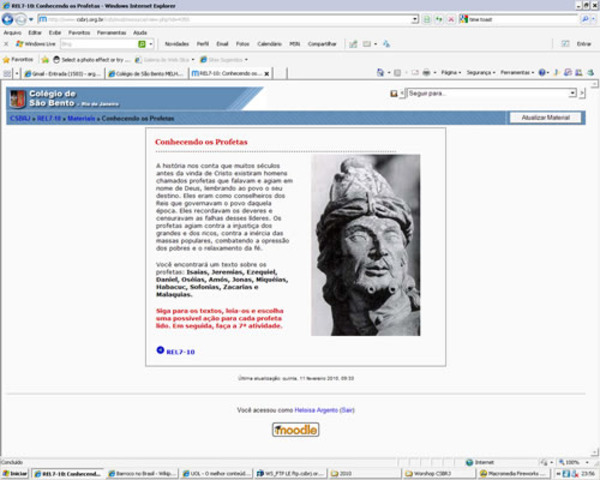This screenshot has height=480, width=600.
Task: Open the Arquivo menu
Action: (12, 33)
